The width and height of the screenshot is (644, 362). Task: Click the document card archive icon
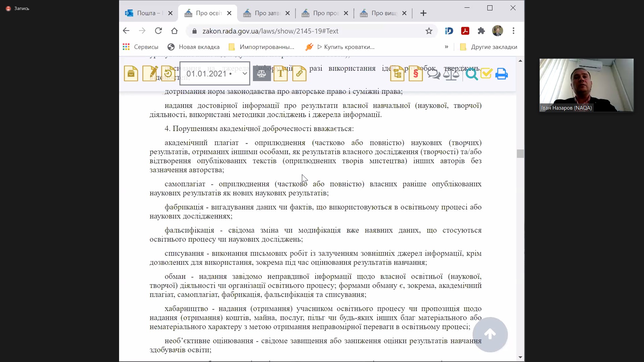pos(131,73)
